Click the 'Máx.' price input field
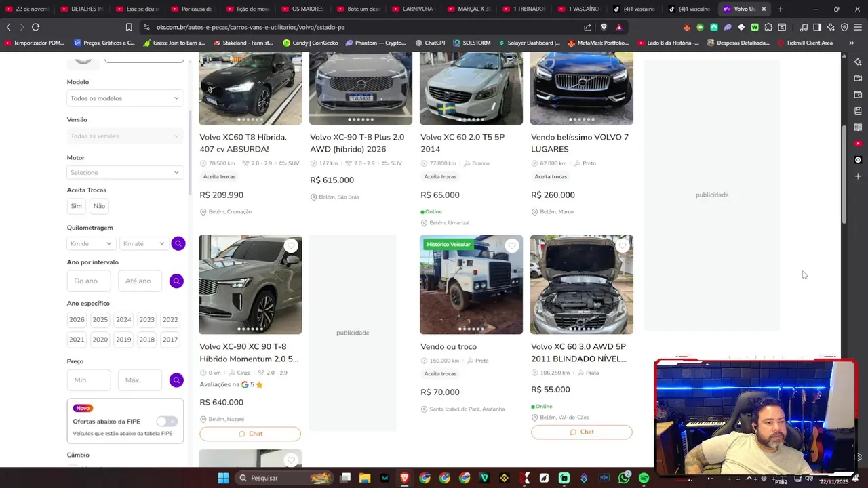Image resolution: width=868 pixels, height=488 pixels. tap(140, 380)
